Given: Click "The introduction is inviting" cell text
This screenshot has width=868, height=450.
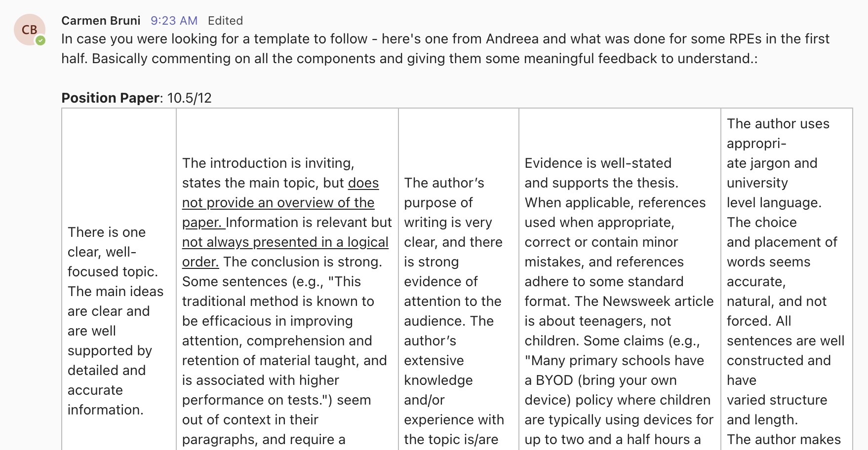Looking at the screenshot, I should click(268, 163).
